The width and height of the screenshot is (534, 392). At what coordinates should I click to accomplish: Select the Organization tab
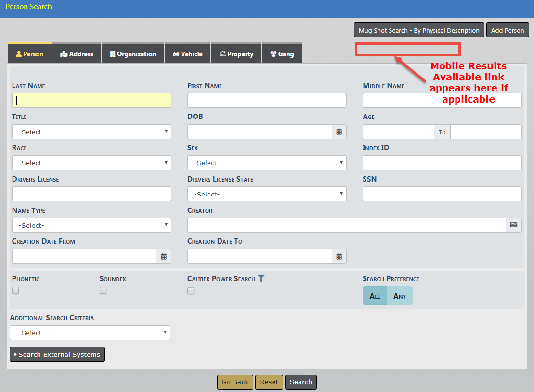[x=132, y=54]
